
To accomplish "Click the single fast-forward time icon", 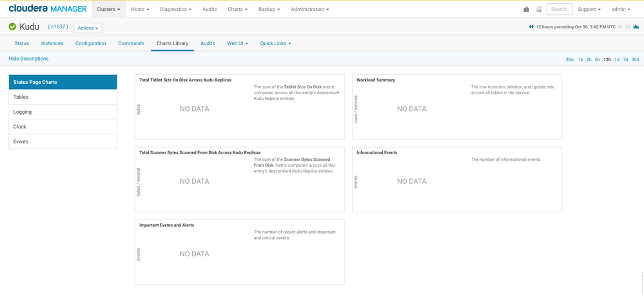I will pos(621,26).
